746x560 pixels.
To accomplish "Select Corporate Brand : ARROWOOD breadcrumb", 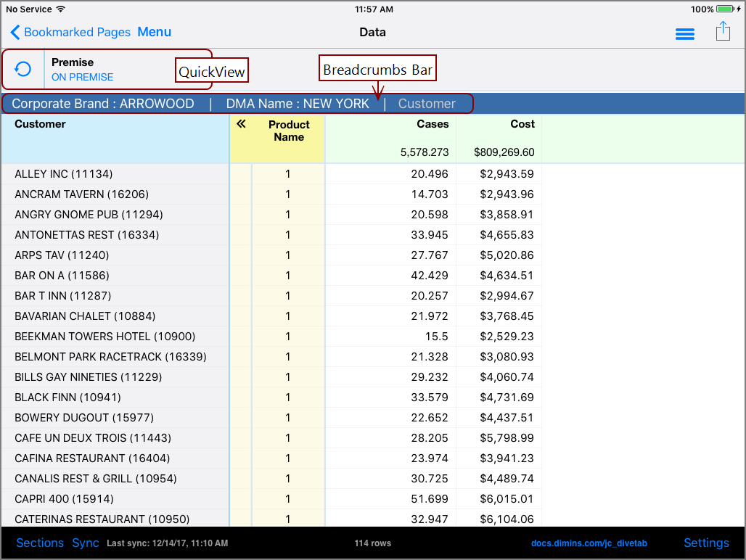I will tap(103, 104).
